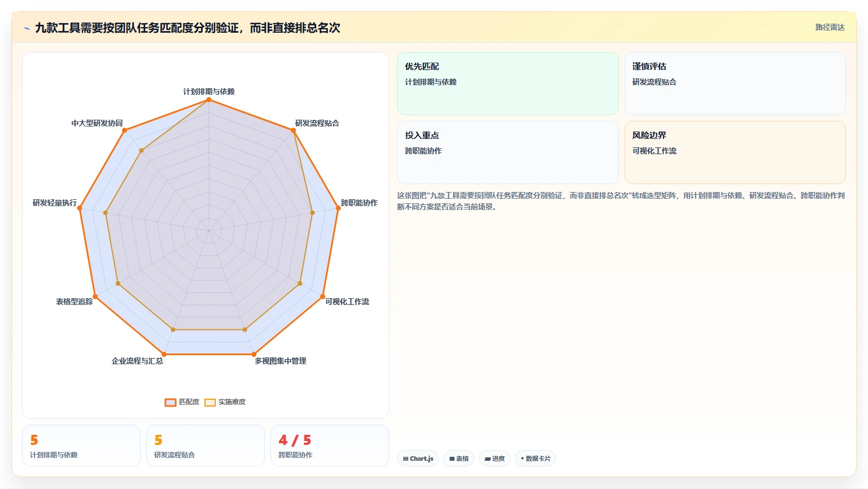Open the 风险边界 card
868x489 pixels.
[x=735, y=152]
